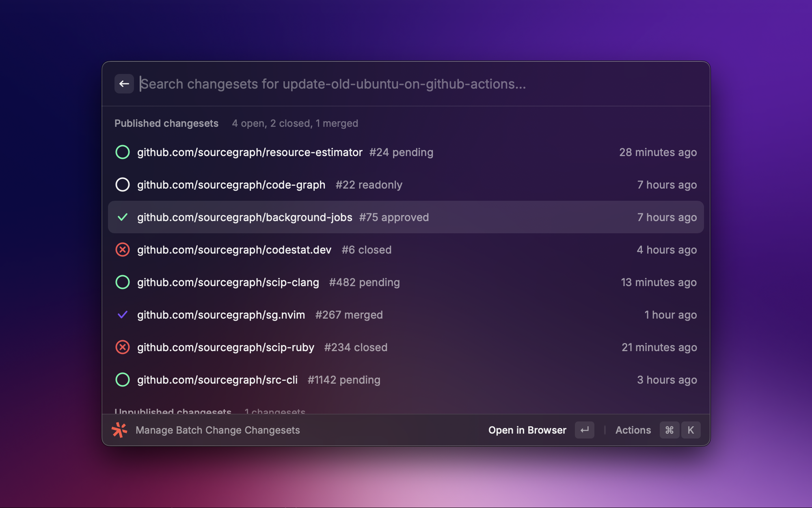The width and height of the screenshot is (812, 508).
Task: Open the src-cli #1142 pending changeset
Action: pos(258,380)
